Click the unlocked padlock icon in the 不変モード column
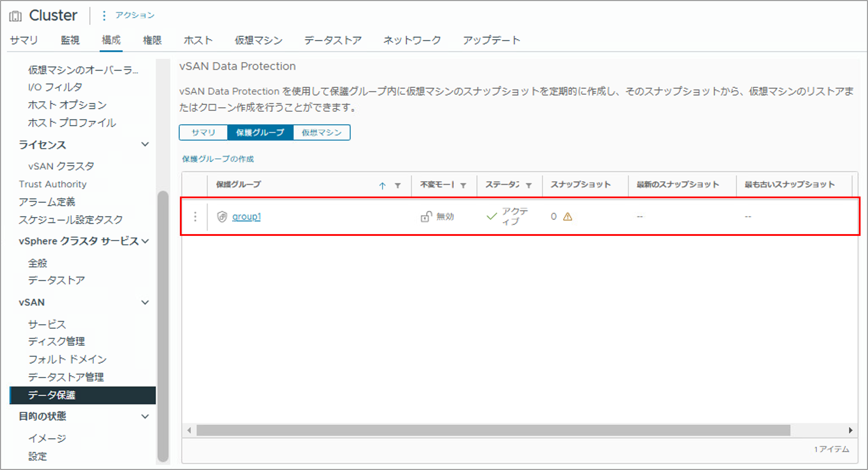Screen dimensions: 868x470 (426, 217)
